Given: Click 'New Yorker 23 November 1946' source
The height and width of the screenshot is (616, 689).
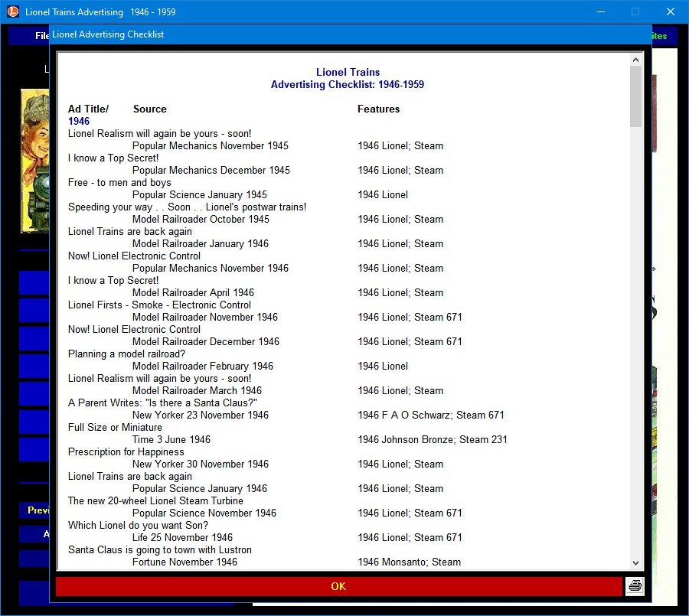Looking at the screenshot, I should click(x=201, y=416).
